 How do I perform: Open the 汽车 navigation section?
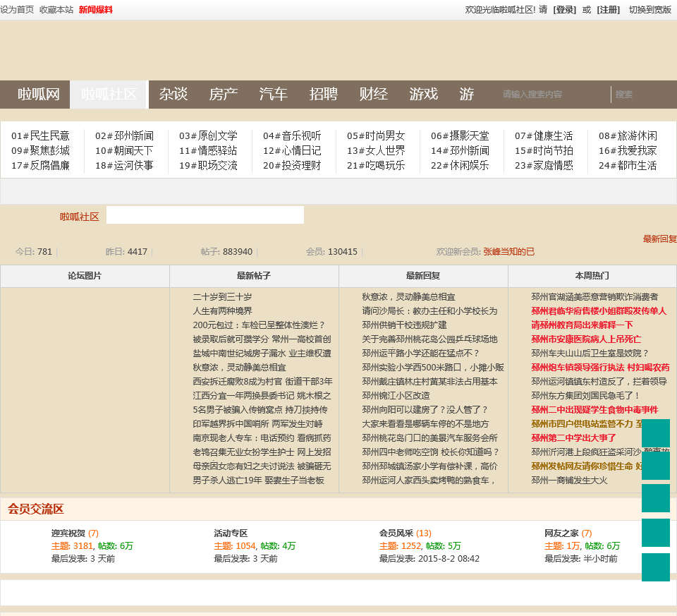[273, 95]
